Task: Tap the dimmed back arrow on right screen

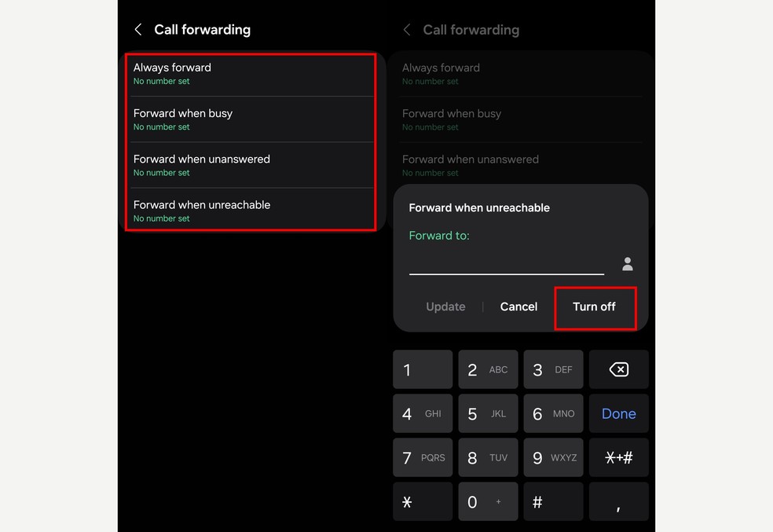Action: click(407, 30)
